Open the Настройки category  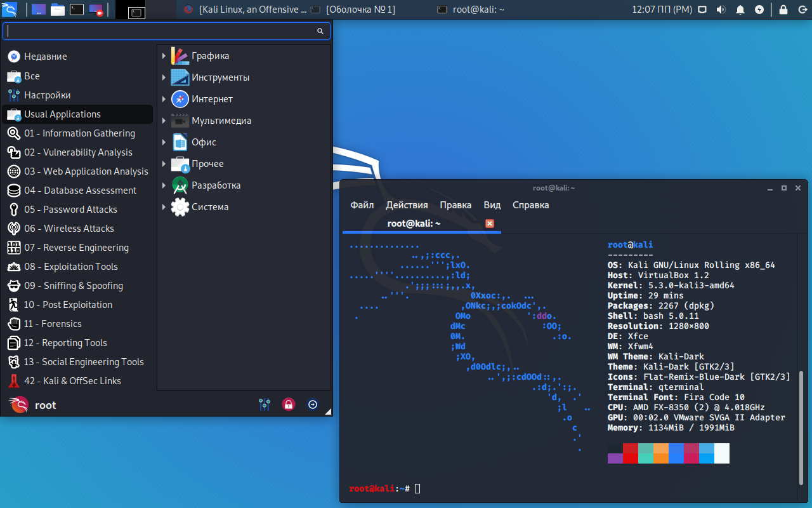click(77, 95)
